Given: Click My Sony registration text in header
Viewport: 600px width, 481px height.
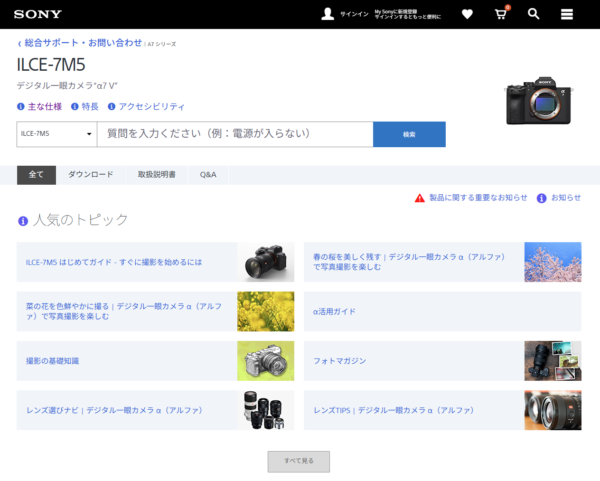Looking at the screenshot, I should [x=408, y=14].
